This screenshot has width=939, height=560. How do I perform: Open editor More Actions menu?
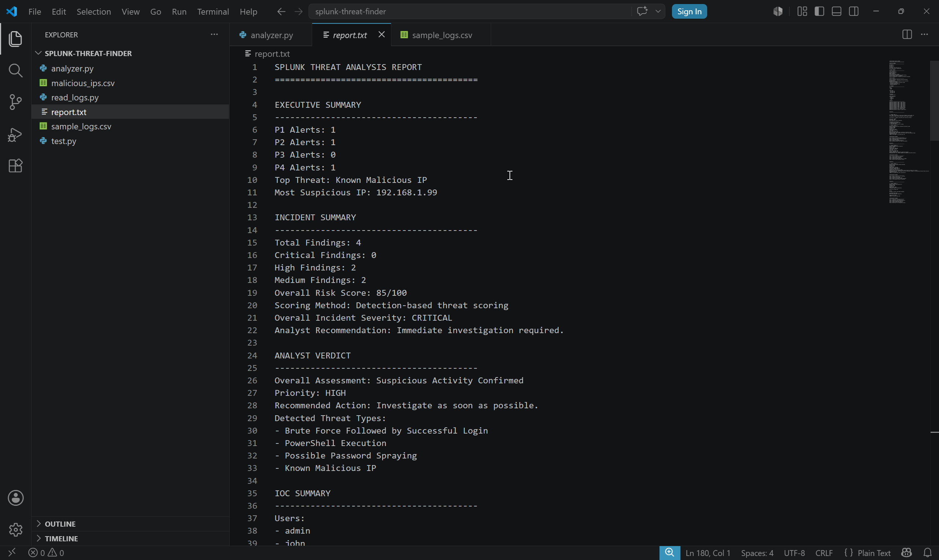924,35
